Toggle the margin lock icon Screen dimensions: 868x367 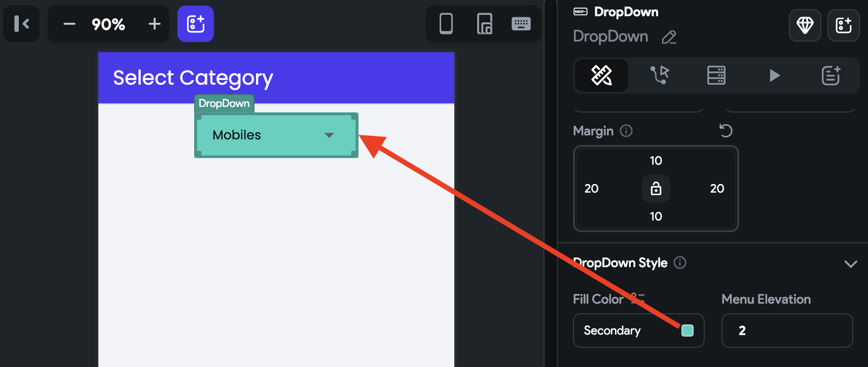(x=656, y=189)
